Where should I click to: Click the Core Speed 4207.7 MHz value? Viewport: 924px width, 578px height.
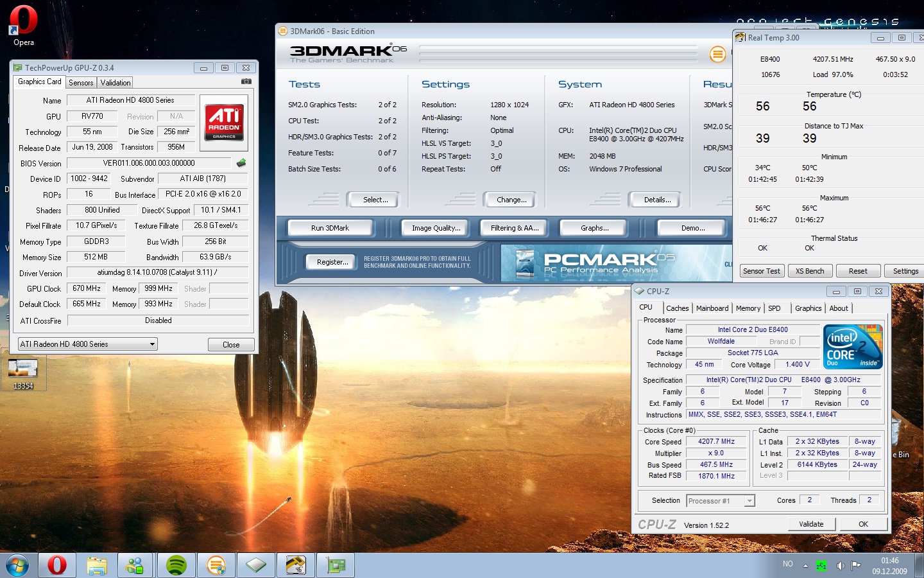click(x=716, y=441)
